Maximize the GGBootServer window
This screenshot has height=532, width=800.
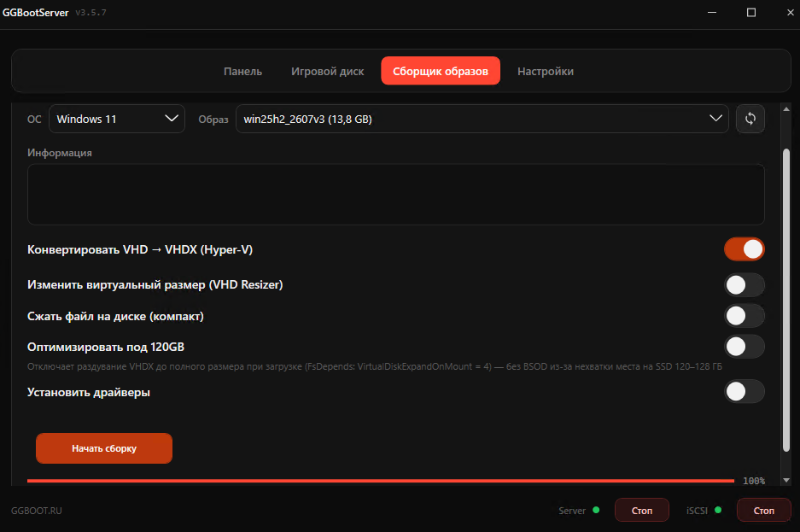tap(751, 12)
